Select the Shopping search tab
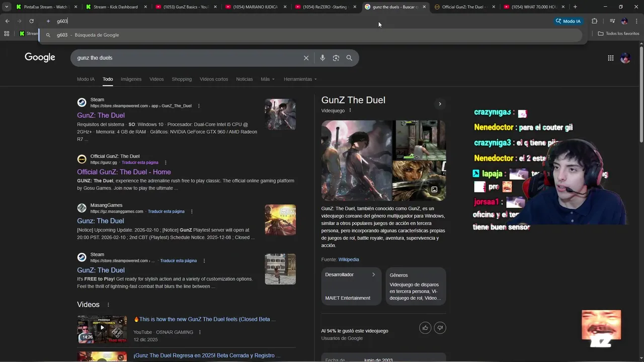Image resolution: width=644 pixels, height=362 pixels. coord(182,79)
